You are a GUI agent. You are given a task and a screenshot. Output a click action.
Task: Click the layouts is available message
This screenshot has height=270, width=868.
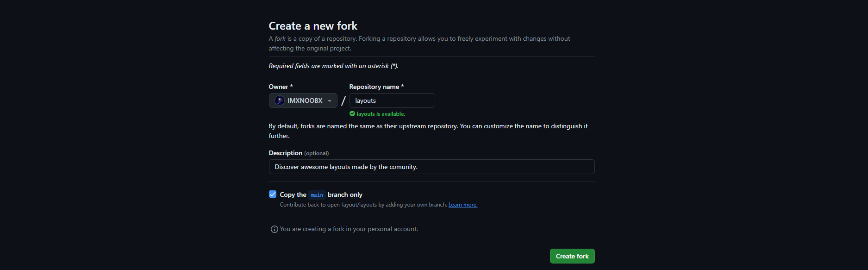click(x=381, y=113)
